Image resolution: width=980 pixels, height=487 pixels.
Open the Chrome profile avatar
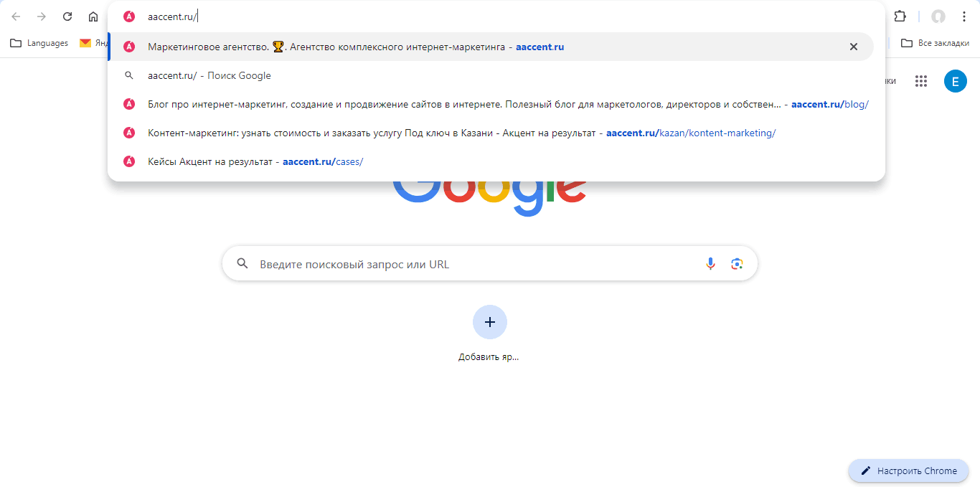coord(938,16)
